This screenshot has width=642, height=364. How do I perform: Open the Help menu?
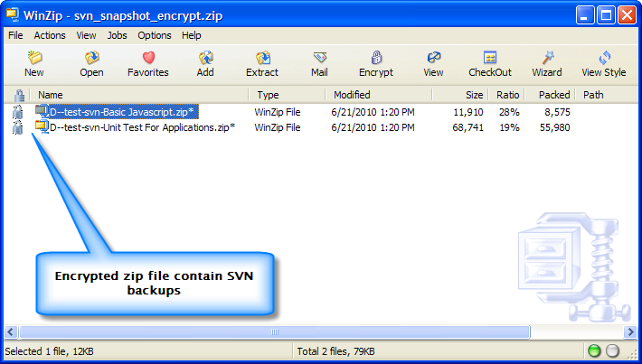[x=191, y=35]
